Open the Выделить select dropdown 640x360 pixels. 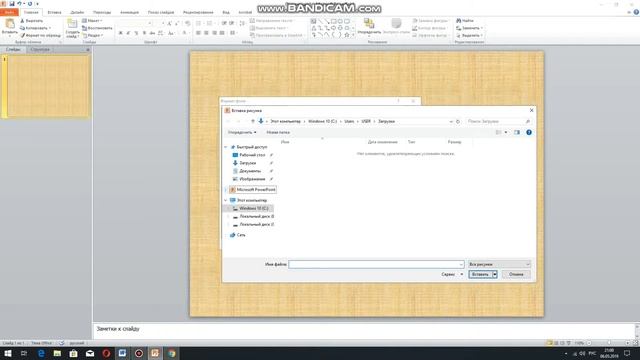[x=469, y=36]
